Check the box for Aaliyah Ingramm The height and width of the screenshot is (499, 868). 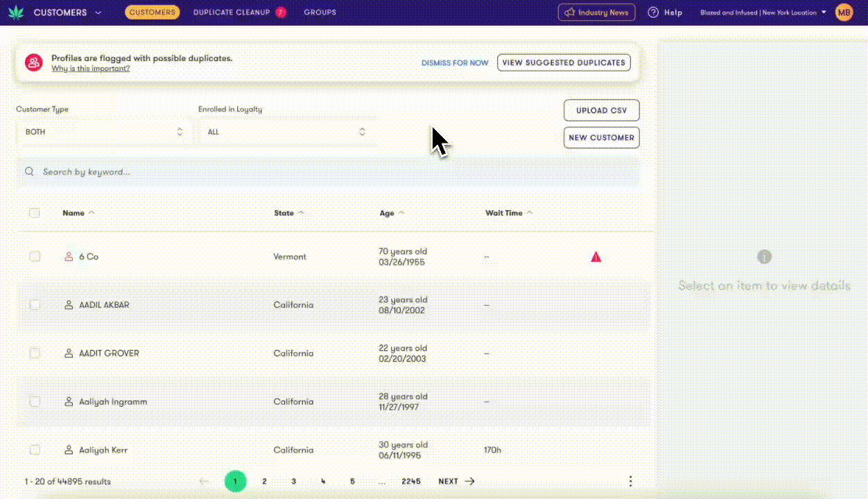(35, 402)
